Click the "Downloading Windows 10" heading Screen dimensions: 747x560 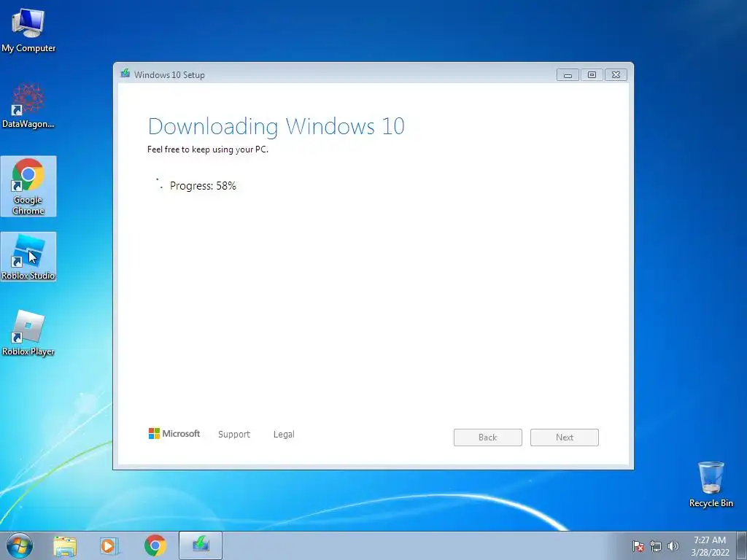pos(276,126)
